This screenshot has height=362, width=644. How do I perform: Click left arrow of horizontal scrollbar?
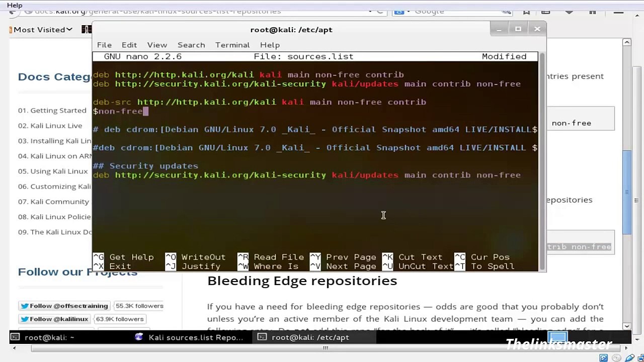[14, 347]
